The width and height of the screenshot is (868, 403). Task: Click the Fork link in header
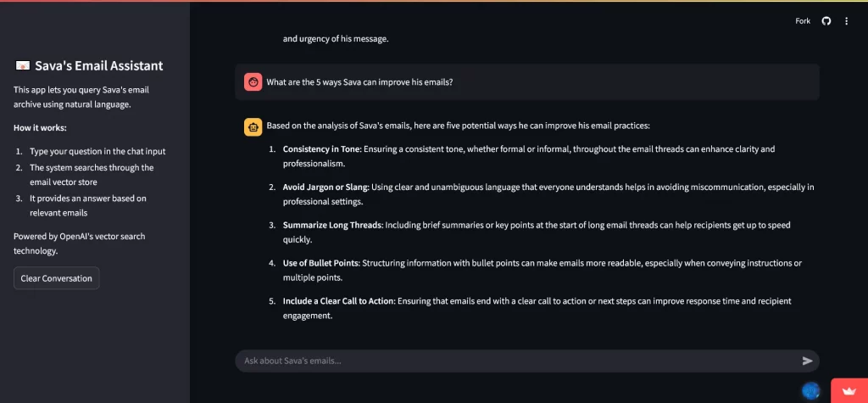tap(803, 21)
